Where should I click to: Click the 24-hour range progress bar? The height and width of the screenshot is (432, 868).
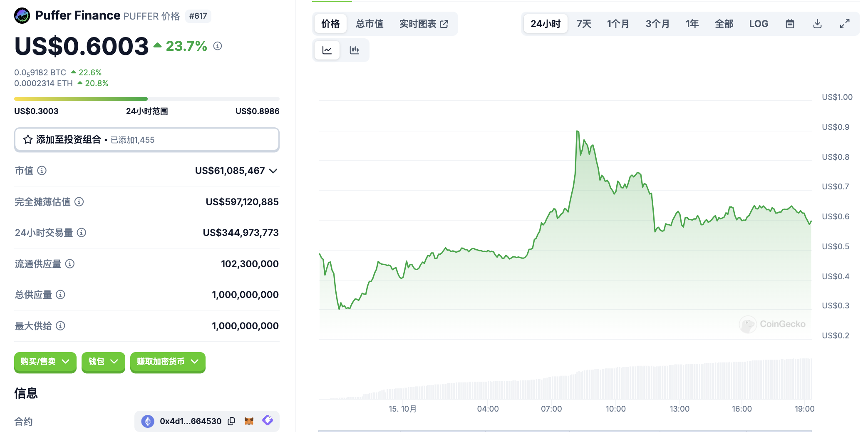tap(147, 99)
